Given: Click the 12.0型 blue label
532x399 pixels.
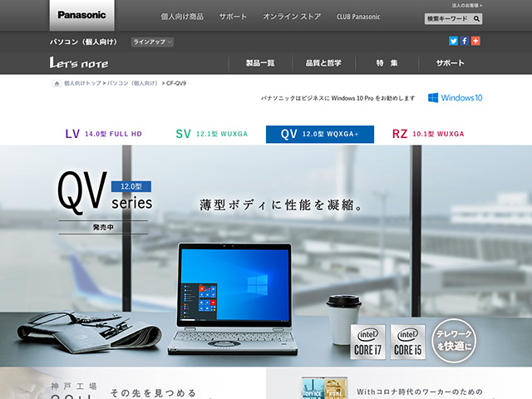Looking at the screenshot, I should 131,186.
